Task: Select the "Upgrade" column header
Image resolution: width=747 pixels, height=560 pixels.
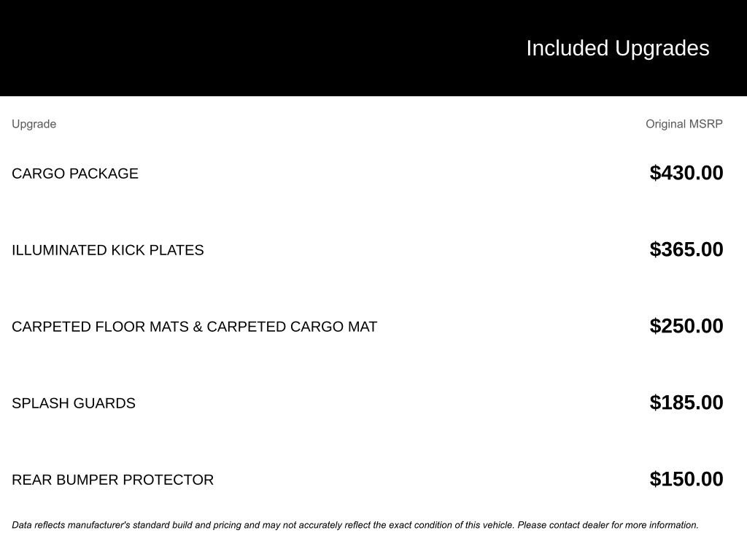Action: [34, 124]
